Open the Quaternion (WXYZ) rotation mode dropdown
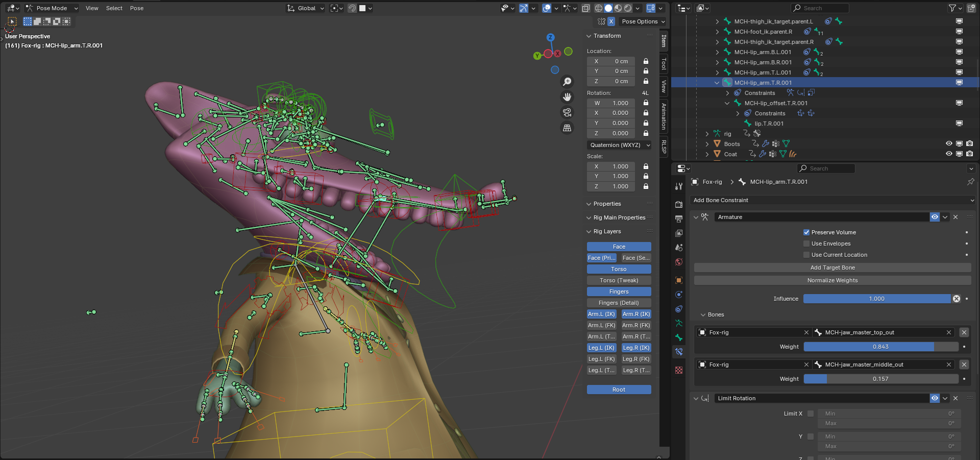Screen dimensions: 980x460 tap(619, 145)
